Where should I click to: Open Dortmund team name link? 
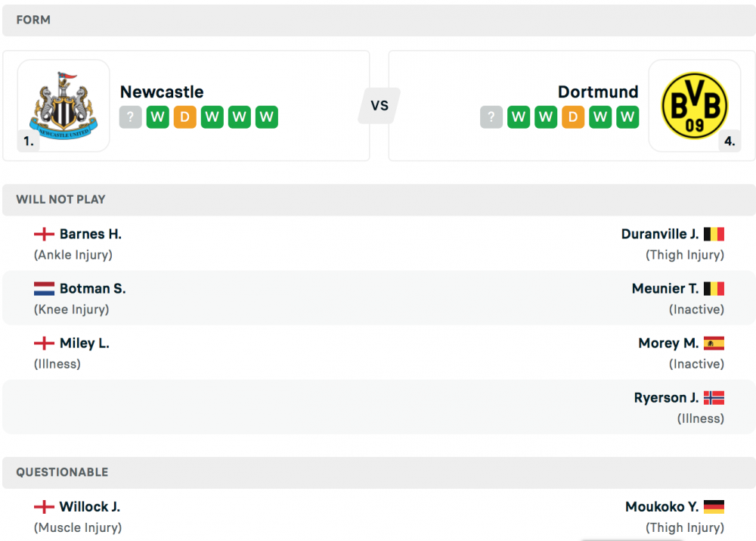[598, 92]
